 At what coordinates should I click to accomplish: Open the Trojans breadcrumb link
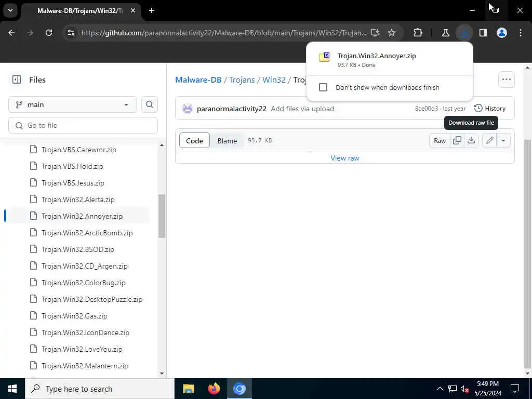(x=242, y=79)
